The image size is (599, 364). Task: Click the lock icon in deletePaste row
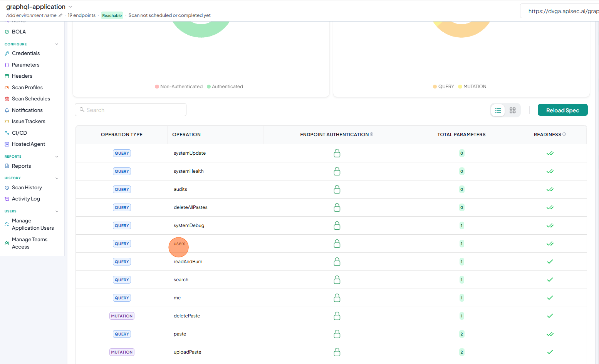[x=337, y=316]
